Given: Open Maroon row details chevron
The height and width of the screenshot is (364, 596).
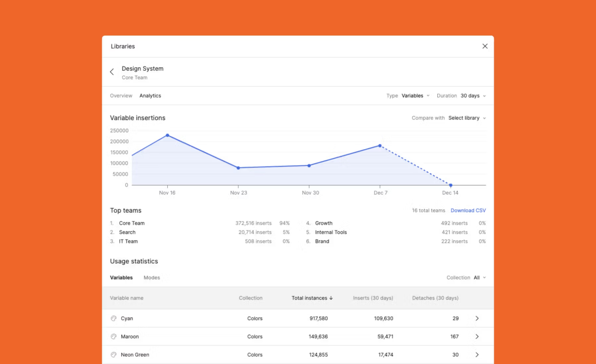Looking at the screenshot, I should [x=477, y=337].
